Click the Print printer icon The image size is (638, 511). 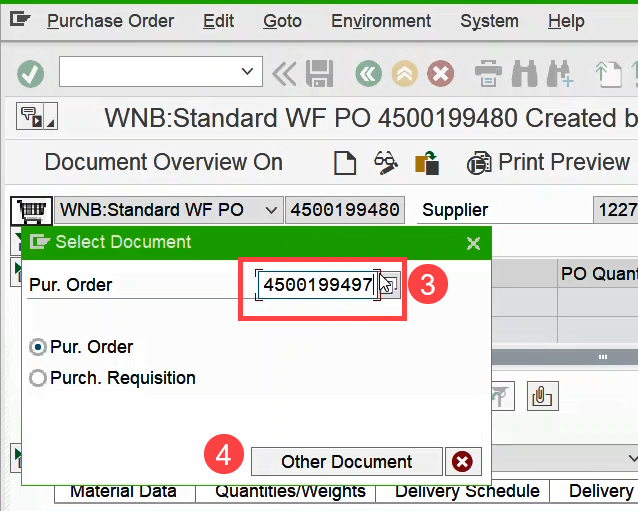click(488, 73)
